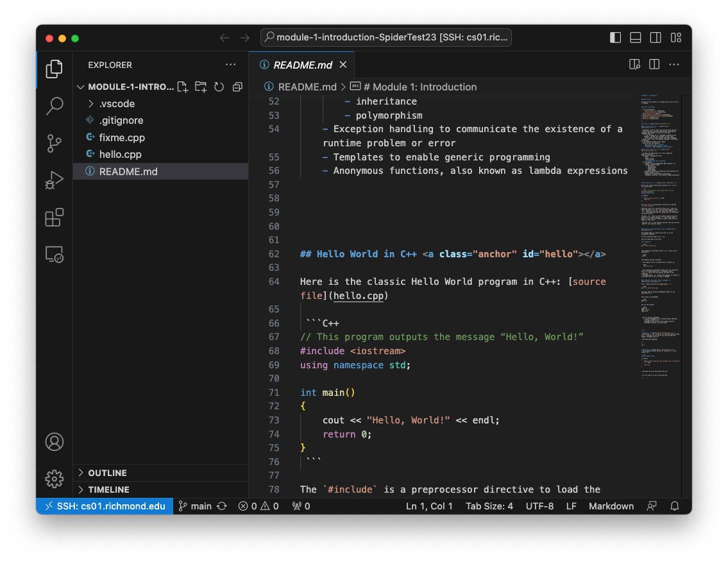Close the README.md editor tab
The image size is (728, 562).
pyautogui.click(x=343, y=65)
